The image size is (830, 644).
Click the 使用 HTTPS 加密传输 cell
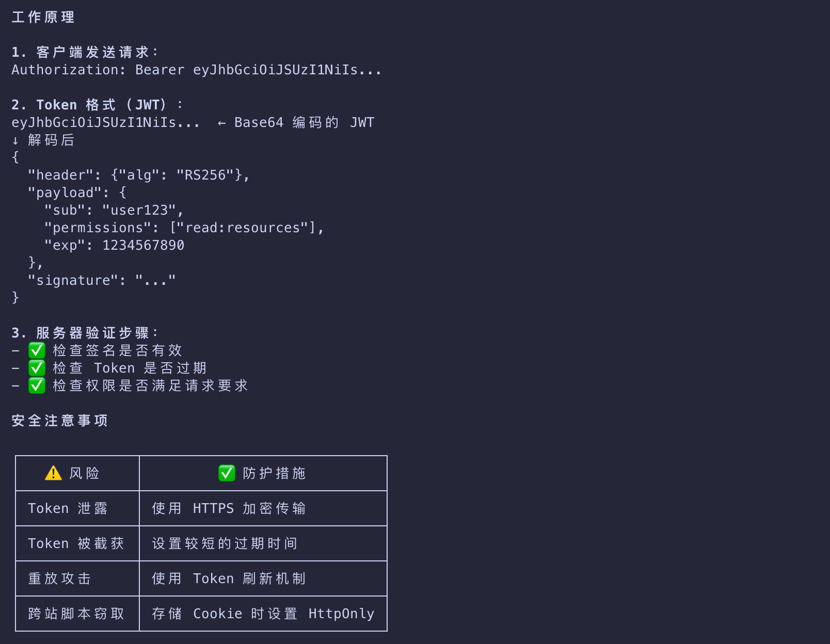229,509
